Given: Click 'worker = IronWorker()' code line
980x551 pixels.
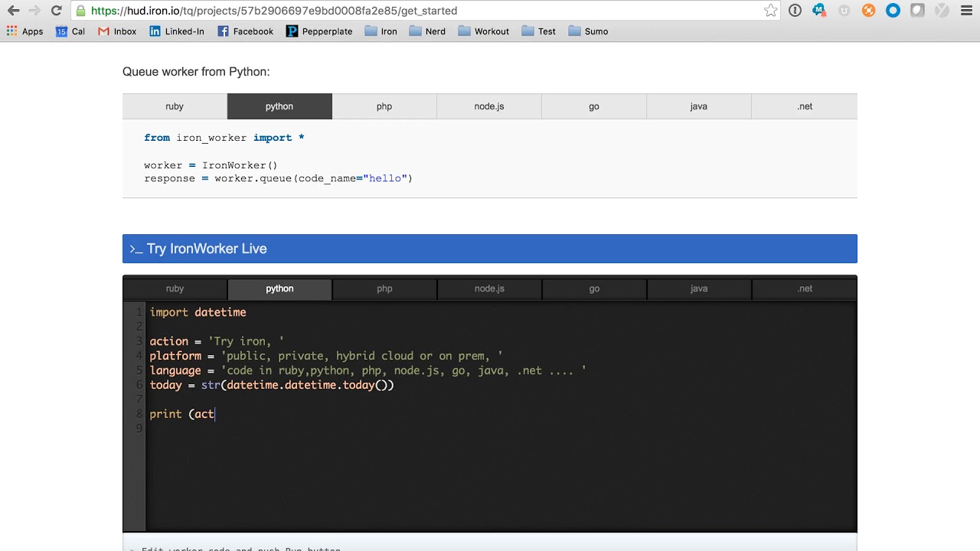Looking at the screenshot, I should pyautogui.click(x=211, y=165).
